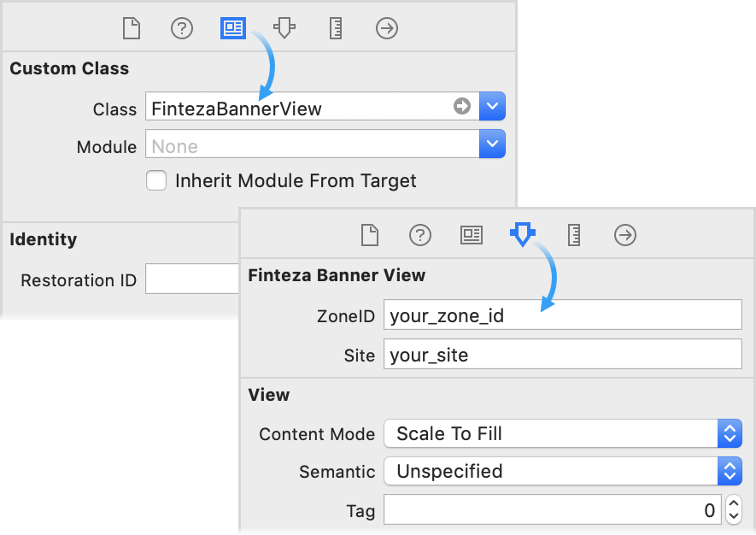
Task: Expand the Class dropdown arrow
Action: (x=493, y=107)
